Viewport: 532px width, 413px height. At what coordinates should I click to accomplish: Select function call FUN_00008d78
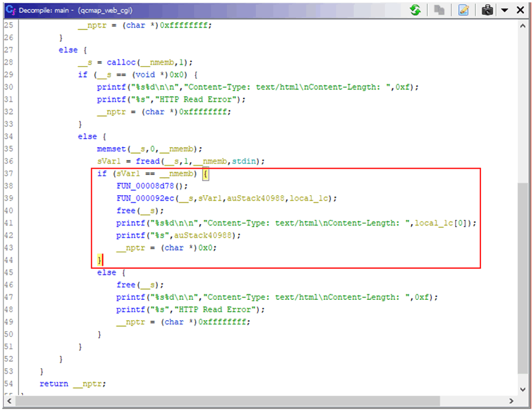(x=148, y=186)
